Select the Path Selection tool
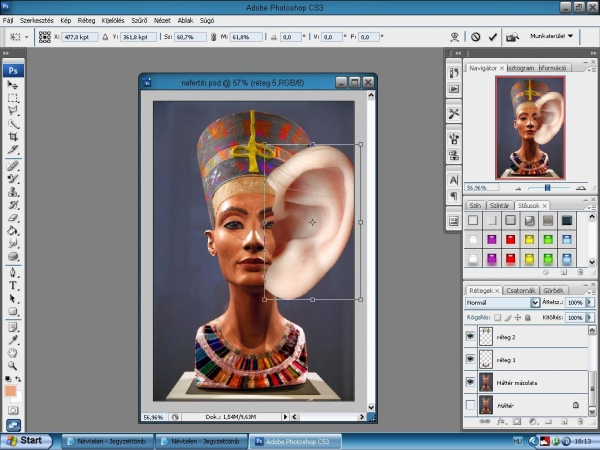Image resolution: width=600 pixels, height=450 pixels. point(13,298)
